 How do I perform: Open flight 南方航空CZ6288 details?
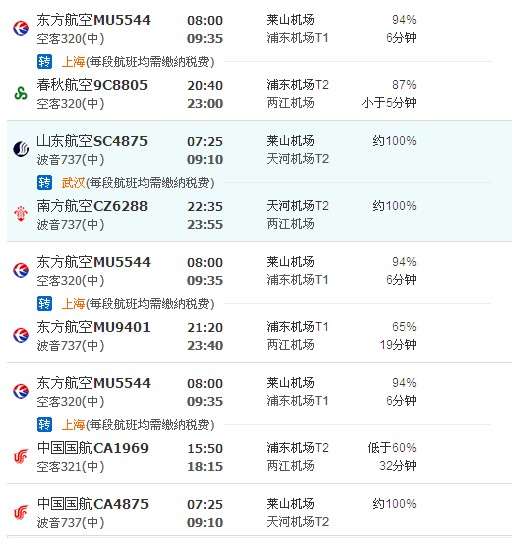pos(92,206)
